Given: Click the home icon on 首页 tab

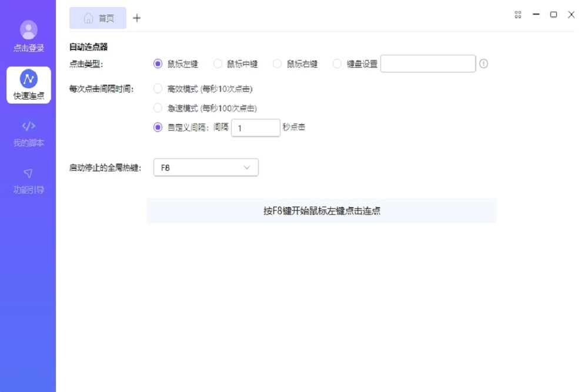Looking at the screenshot, I should [x=88, y=18].
